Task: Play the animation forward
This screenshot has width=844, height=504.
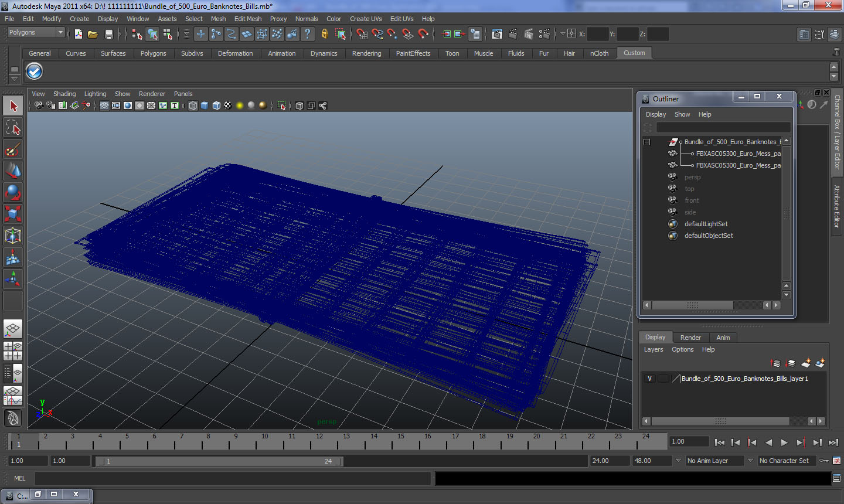Action: click(784, 443)
